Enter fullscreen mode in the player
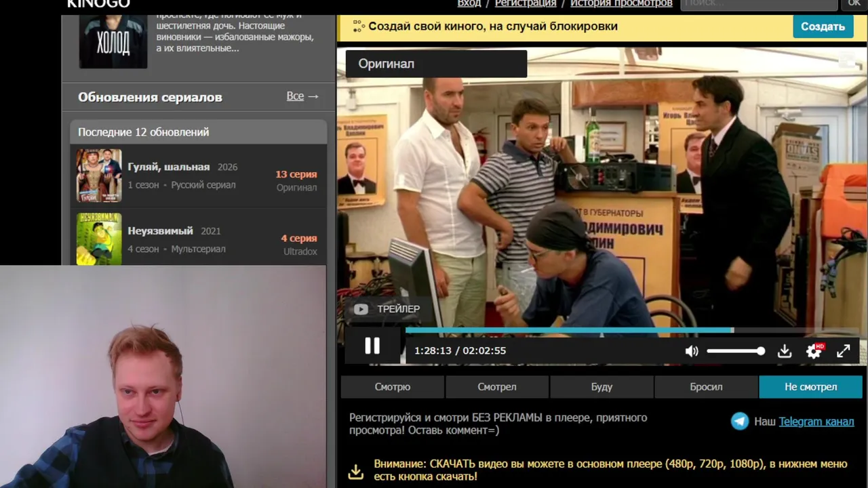 click(844, 351)
